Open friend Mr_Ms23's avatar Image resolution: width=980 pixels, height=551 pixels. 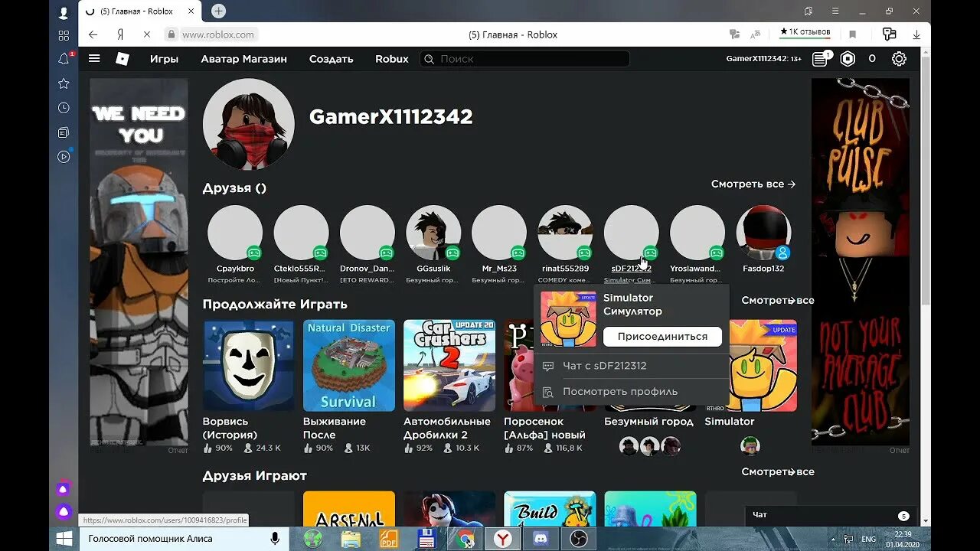click(499, 233)
